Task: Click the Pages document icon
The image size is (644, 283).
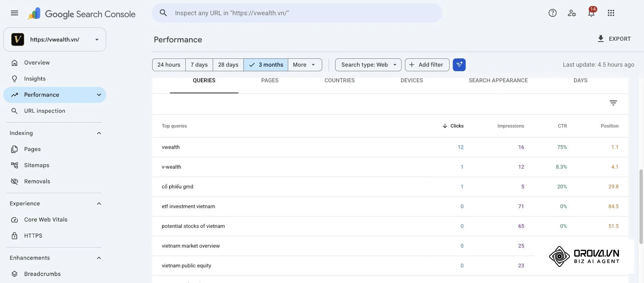Action: [14, 149]
